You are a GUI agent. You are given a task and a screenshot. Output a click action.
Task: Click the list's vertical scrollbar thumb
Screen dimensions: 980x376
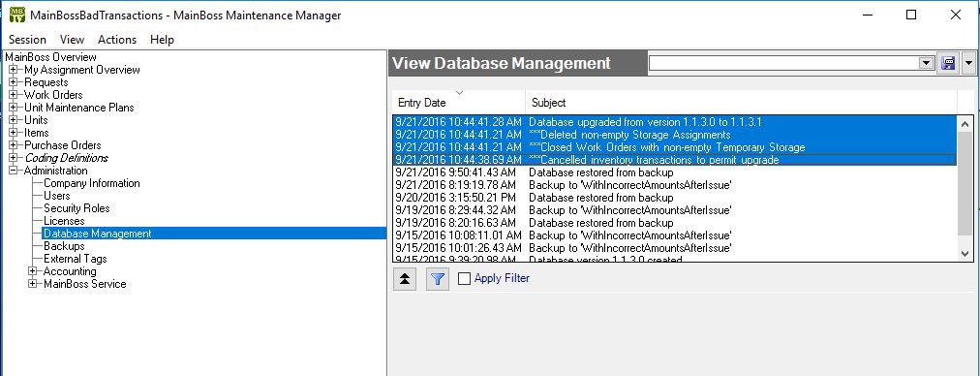(x=965, y=182)
